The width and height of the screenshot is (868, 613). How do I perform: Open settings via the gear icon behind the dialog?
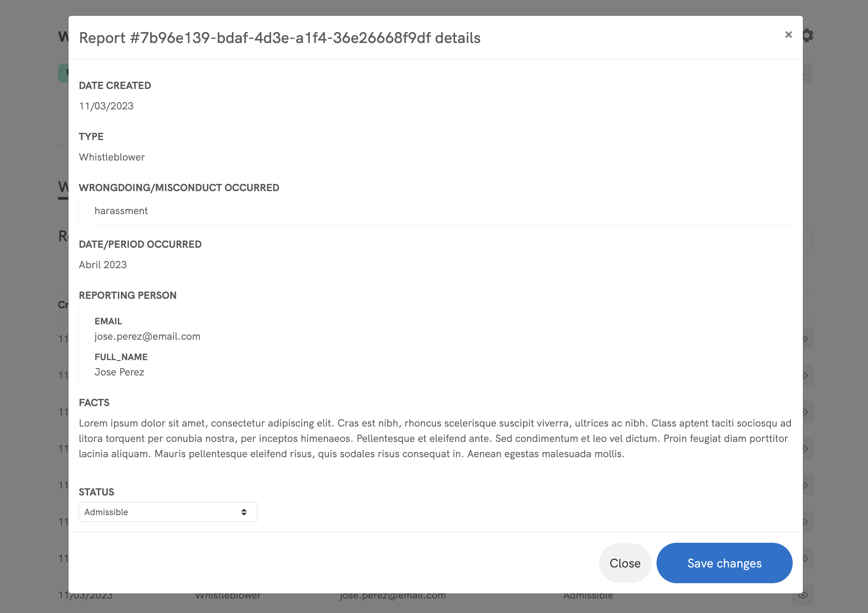[x=808, y=35]
